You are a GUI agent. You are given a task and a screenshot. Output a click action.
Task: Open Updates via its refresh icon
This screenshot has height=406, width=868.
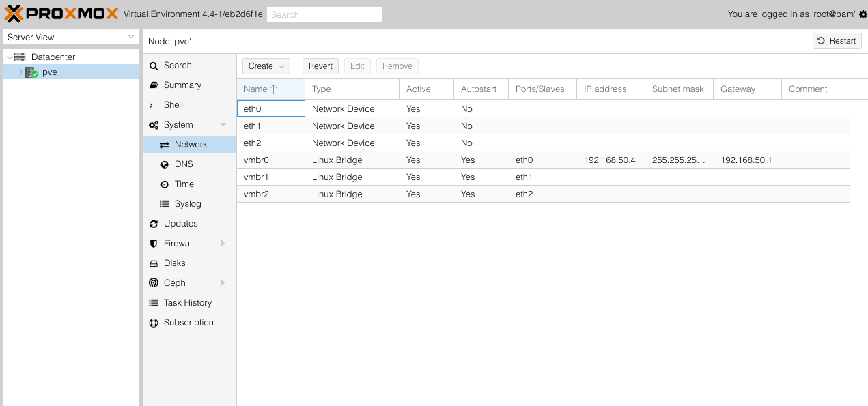[x=154, y=224]
